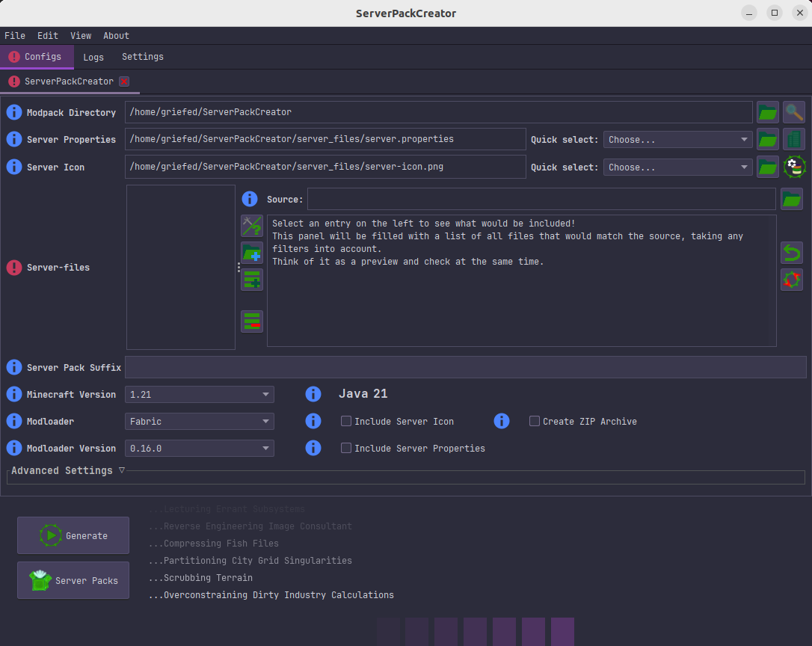The width and height of the screenshot is (812, 646).
Task: Browse folder for Server Icon path
Action: [x=767, y=167]
